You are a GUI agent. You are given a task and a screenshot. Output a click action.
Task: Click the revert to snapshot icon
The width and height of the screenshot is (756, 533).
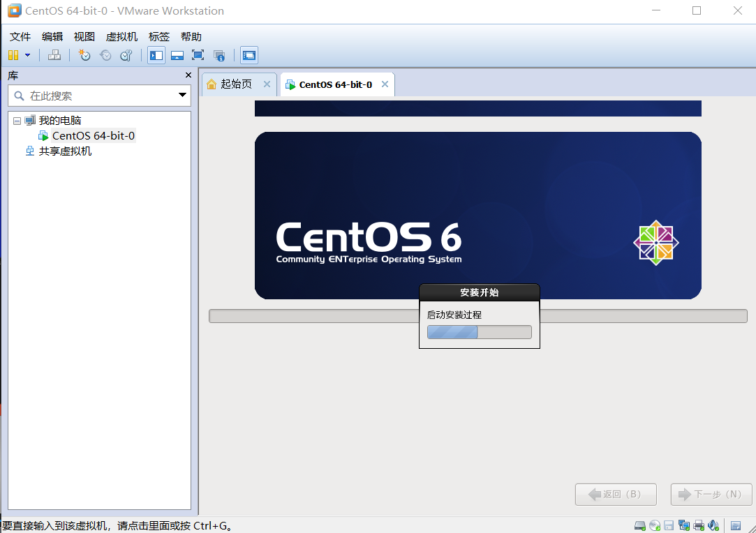coord(105,55)
